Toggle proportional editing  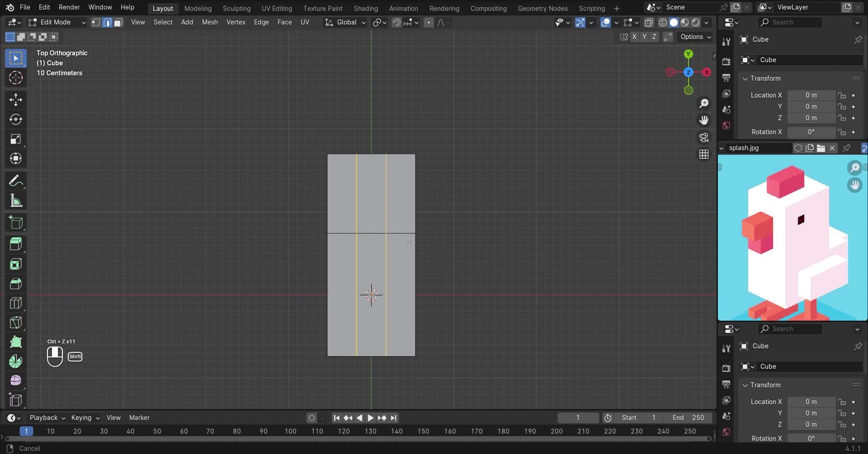click(429, 22)
